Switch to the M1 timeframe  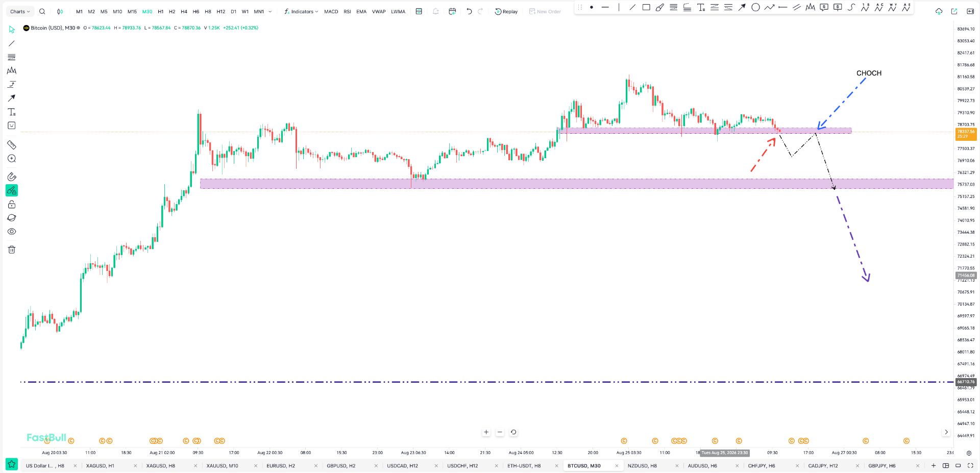[79, 11]
